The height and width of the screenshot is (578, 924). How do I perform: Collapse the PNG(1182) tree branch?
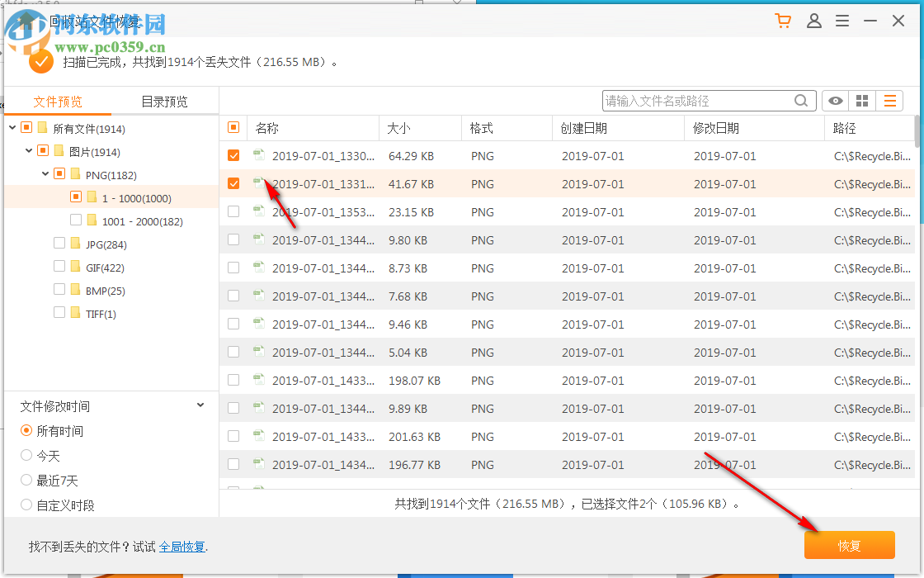[x=46, y=173]
